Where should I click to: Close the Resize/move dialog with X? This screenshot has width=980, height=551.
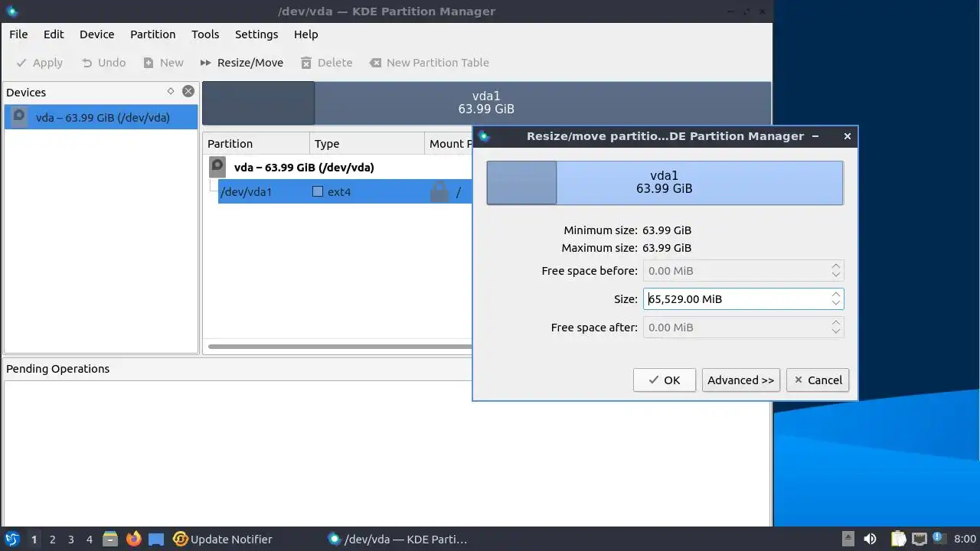[847, 136]
